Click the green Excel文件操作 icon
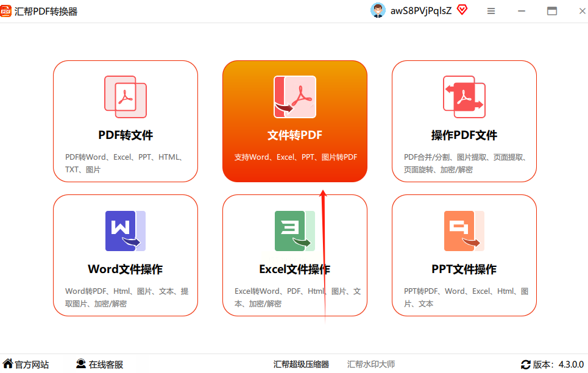This screenshot has height=373, width=588. pyautogui.click(x=295, y=231)
